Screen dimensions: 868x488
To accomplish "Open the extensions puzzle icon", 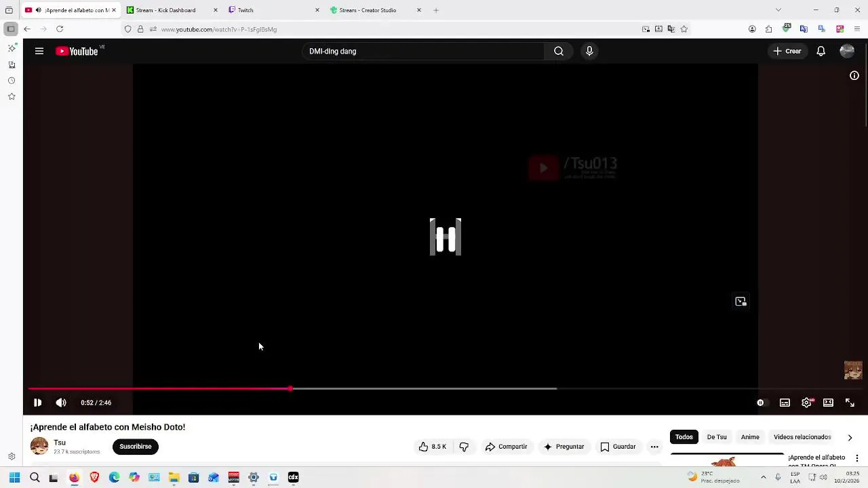I will point(769,29).
